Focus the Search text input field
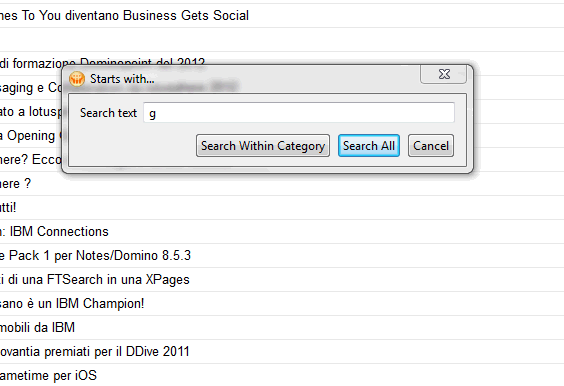 pos(299,113)
